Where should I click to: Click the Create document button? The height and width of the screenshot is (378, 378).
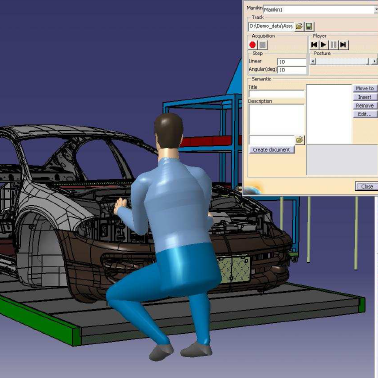click(272, 150)
